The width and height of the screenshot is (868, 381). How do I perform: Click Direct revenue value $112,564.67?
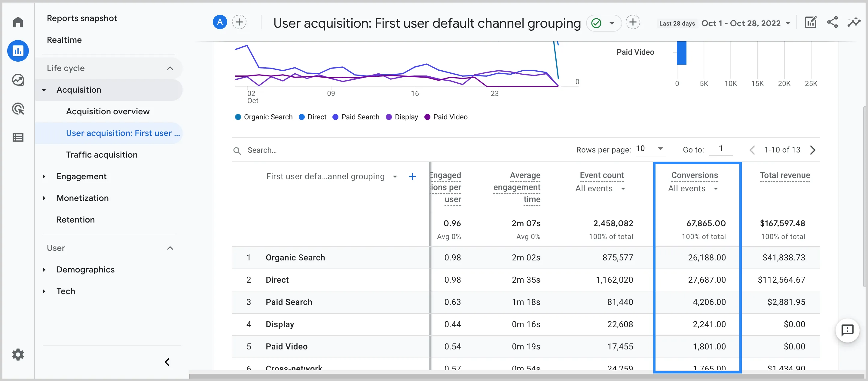(x=781, y=280)
